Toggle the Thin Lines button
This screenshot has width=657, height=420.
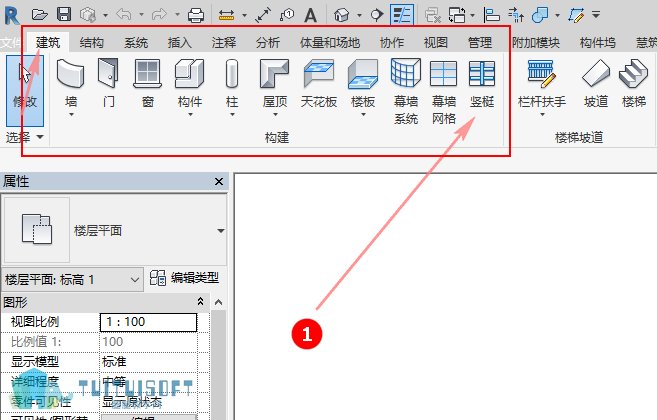point(402,15)
